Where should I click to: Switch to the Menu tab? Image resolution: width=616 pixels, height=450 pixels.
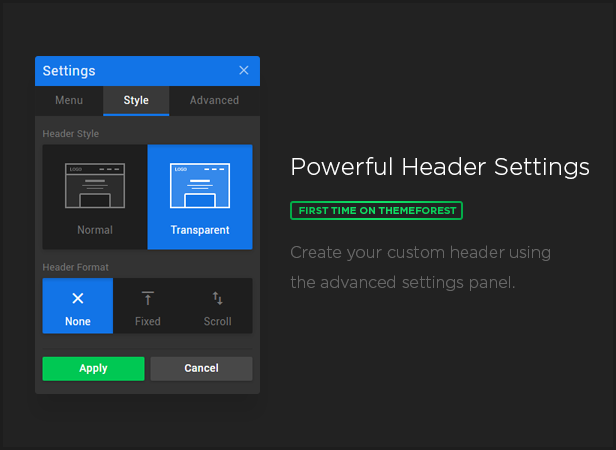69,100
